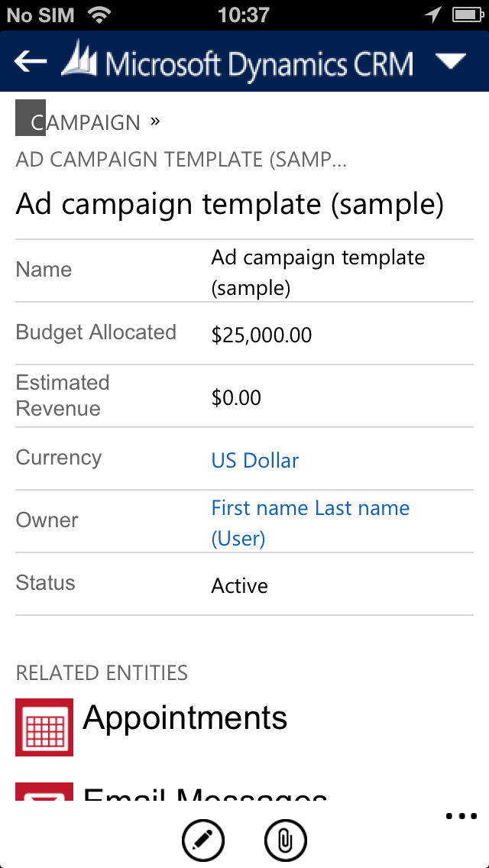Tap the Email Messages envelope icon
The width and height of the screenshot is (489, 868).
coord(44,793)
